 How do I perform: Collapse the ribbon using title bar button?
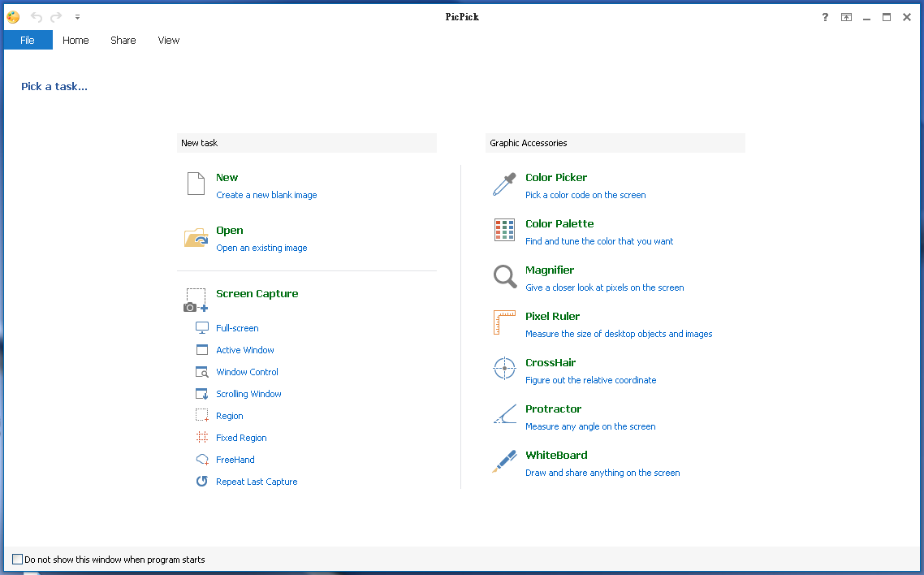846,17
